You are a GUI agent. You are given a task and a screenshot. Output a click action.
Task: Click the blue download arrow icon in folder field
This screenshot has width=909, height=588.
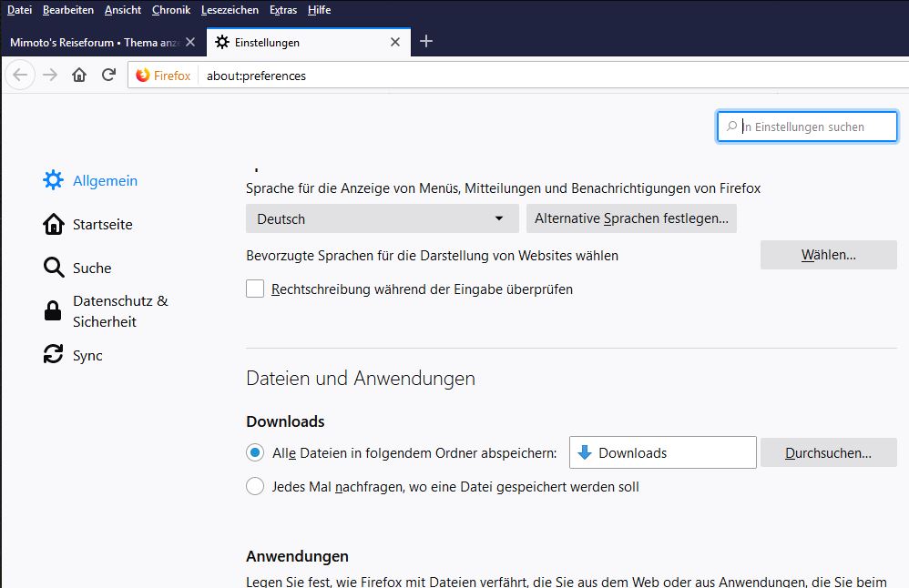coord(585,452)
